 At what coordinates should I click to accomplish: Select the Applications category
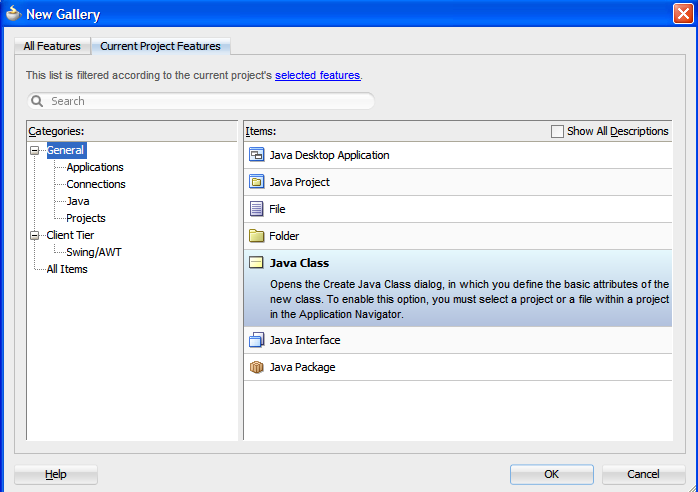click(95, 167)
